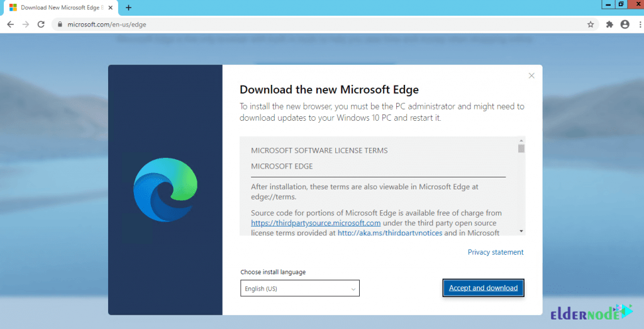Close the Download New Microsoft Edge tab

click(111, 8)
